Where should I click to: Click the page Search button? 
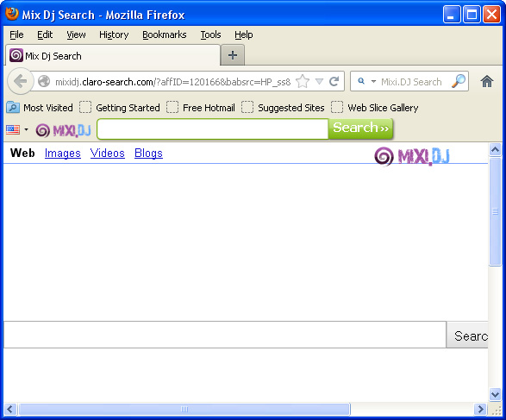pyautogui.click(x=467, y=335)
